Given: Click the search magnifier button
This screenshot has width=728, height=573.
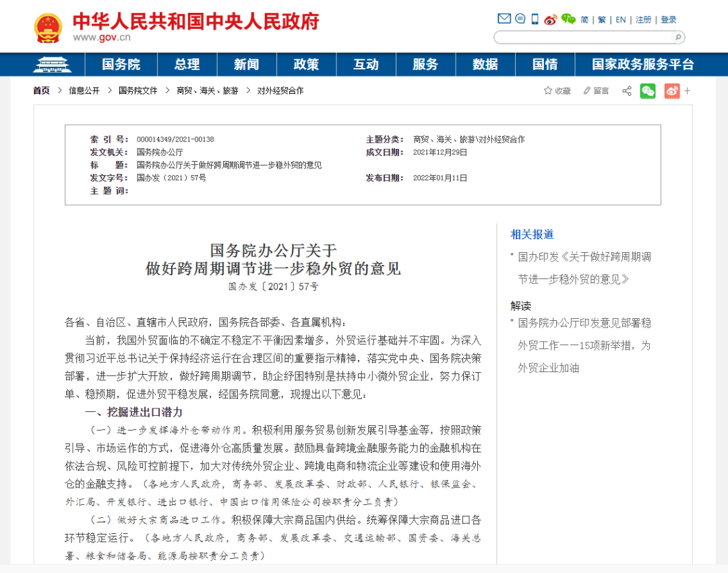Looking at the screenshot, I should pyautogui.click(x=677, y=37).
